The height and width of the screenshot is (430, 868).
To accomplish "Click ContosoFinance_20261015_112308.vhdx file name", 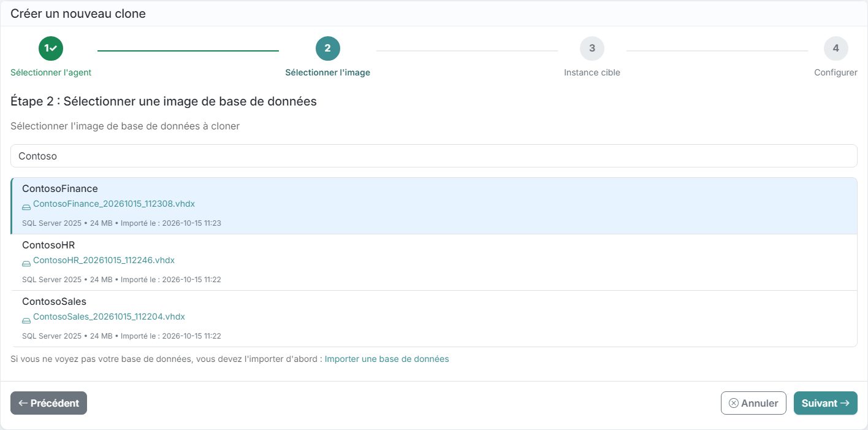I will pyautogui.click(x=114, y=204).
